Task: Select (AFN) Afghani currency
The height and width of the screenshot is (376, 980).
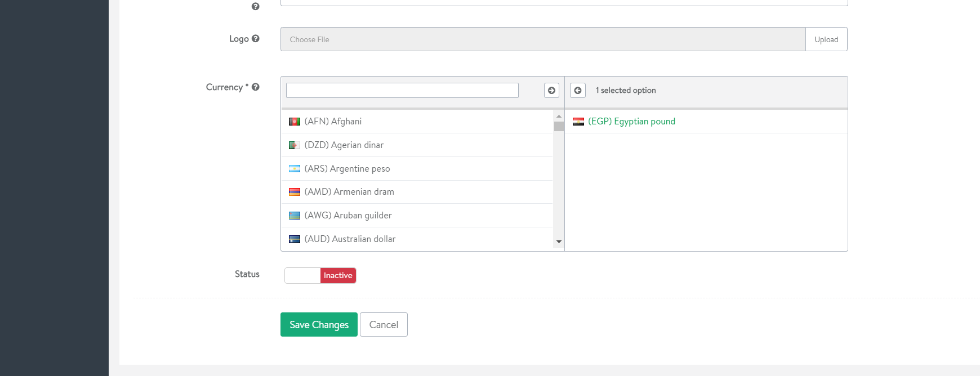Action: pyautogui.click(x=417, y=122)
